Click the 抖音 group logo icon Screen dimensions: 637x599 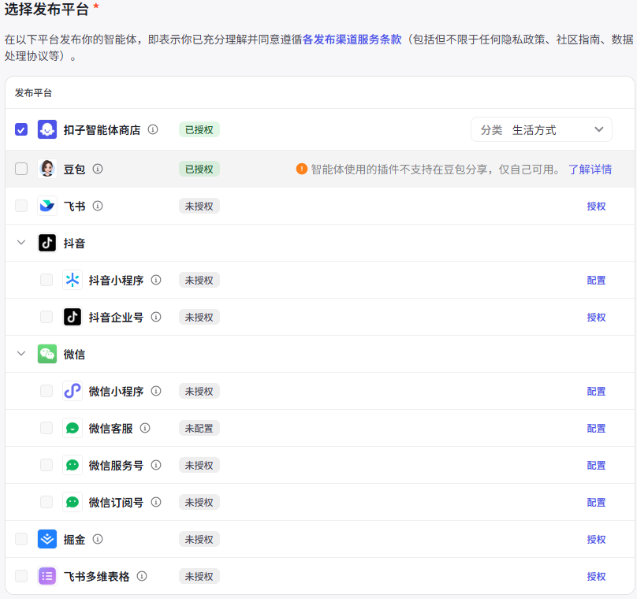tap(47, 243)
